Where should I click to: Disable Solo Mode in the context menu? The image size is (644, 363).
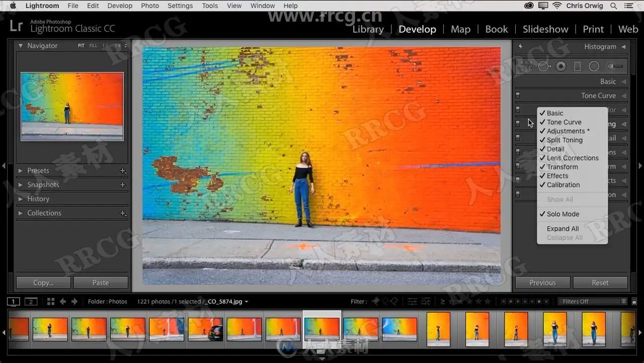[x=573, y=214]
